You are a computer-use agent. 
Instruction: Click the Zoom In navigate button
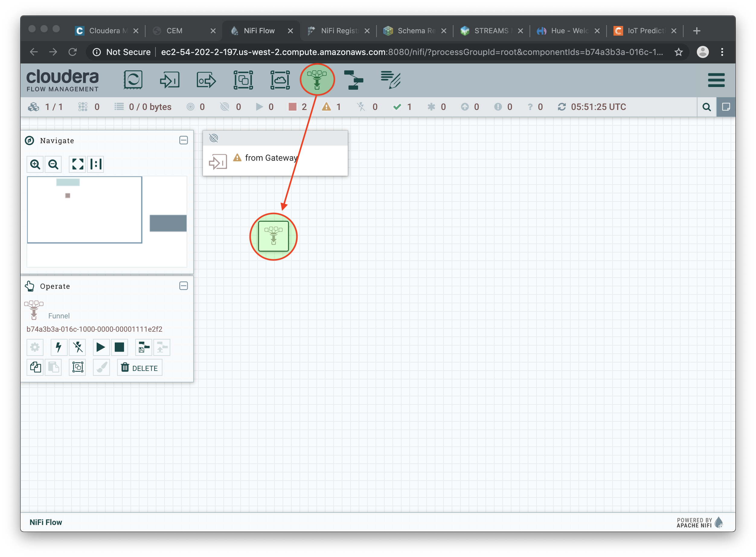[35, 164]
